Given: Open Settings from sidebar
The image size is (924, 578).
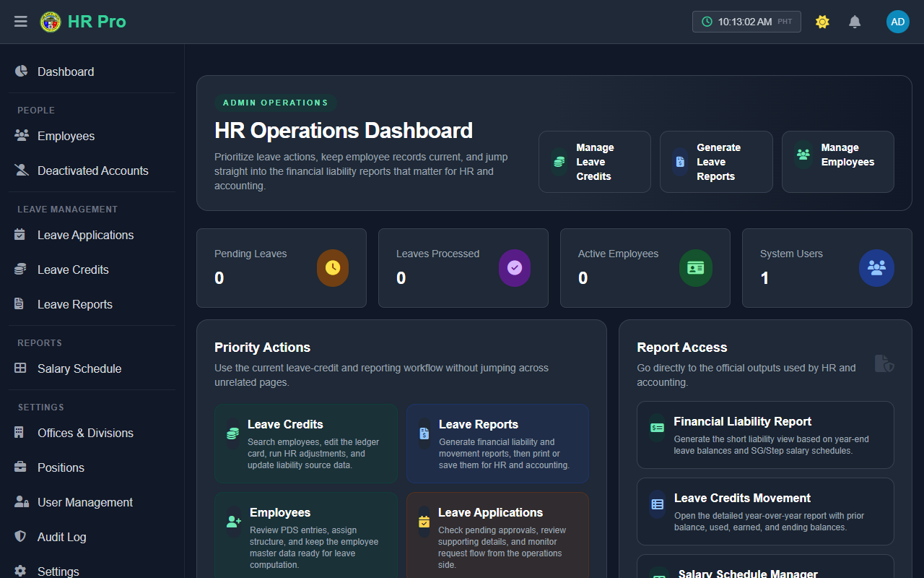Looking at the screenshot, I should [x=92, y=568].
